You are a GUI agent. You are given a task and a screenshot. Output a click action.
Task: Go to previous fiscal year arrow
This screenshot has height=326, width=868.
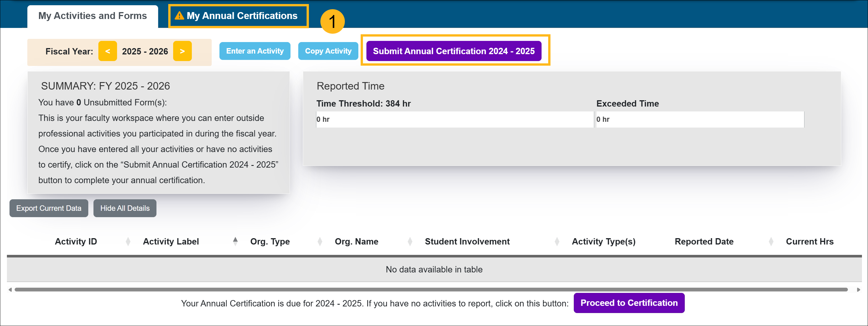108,51
